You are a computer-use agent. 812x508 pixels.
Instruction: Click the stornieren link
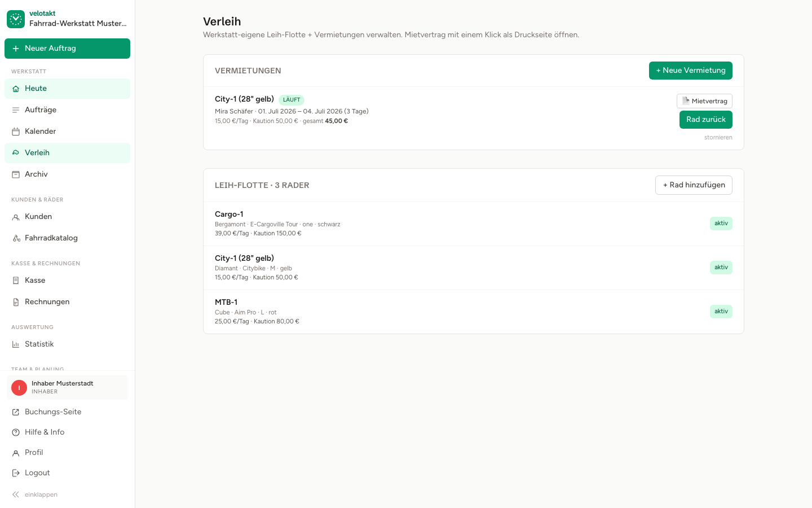(x=718, y=137)
